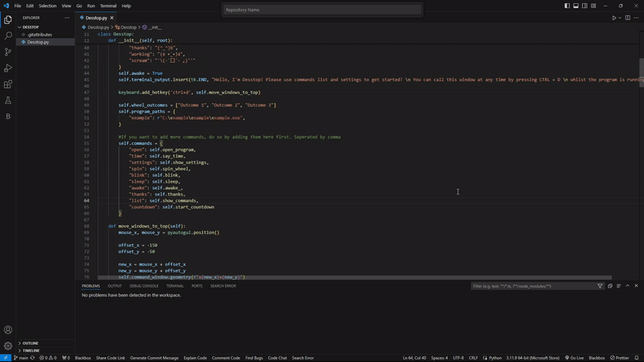The width and height of the screenshot is (644, 362).
Task: Click the Desstop.py breadcrumb
Action: coord(95,27)
